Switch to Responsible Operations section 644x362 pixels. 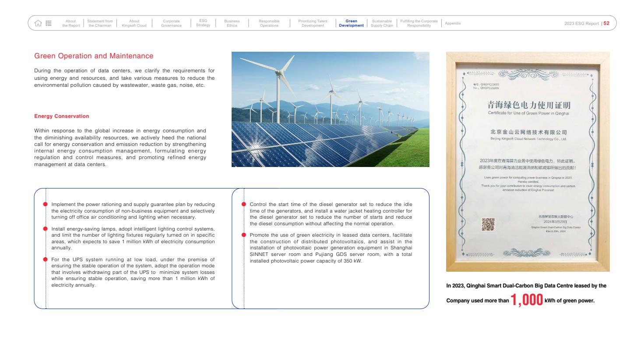click(x=269, y=23)
